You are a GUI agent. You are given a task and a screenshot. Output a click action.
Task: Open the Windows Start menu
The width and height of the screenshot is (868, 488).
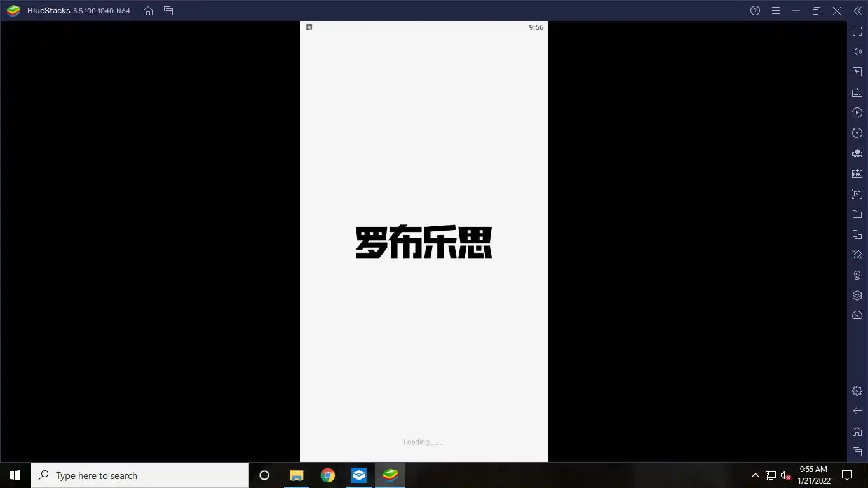click(15, 475)
